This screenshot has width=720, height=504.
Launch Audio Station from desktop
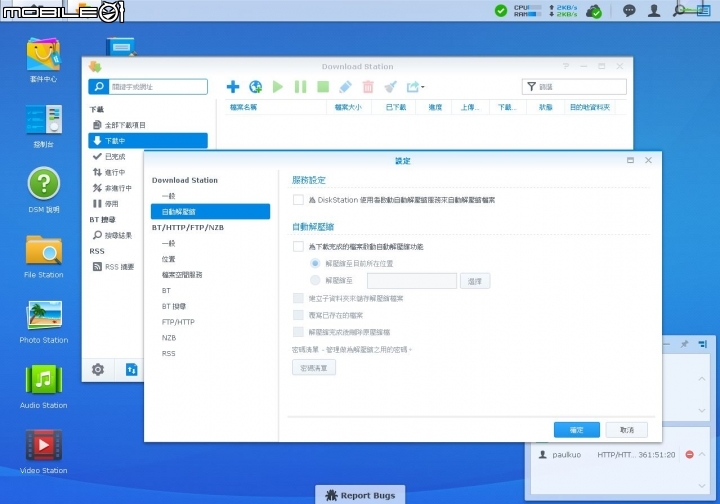point(44,380)
